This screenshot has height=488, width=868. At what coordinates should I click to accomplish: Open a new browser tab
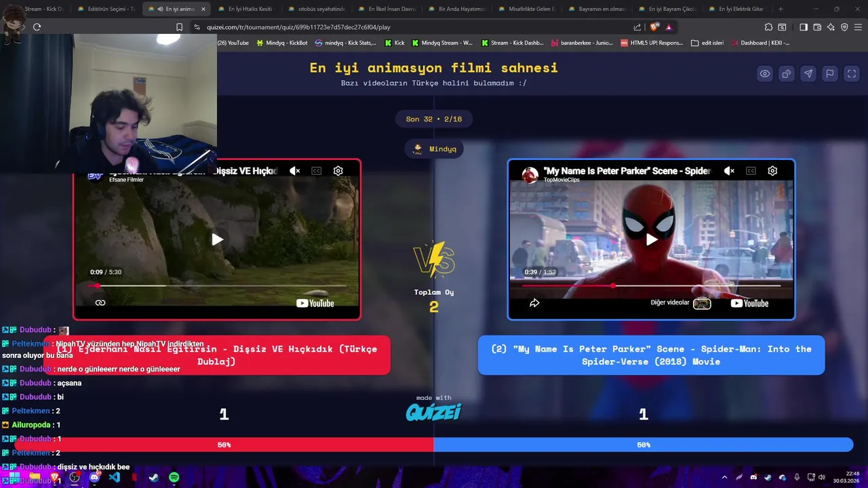pos(781,9)
